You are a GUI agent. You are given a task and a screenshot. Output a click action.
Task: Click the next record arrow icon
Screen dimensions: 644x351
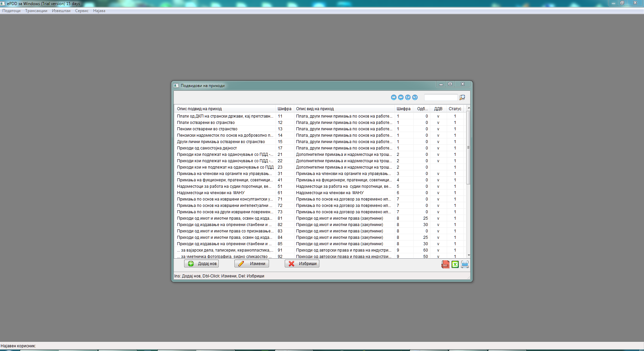click(x=394, y=97)
